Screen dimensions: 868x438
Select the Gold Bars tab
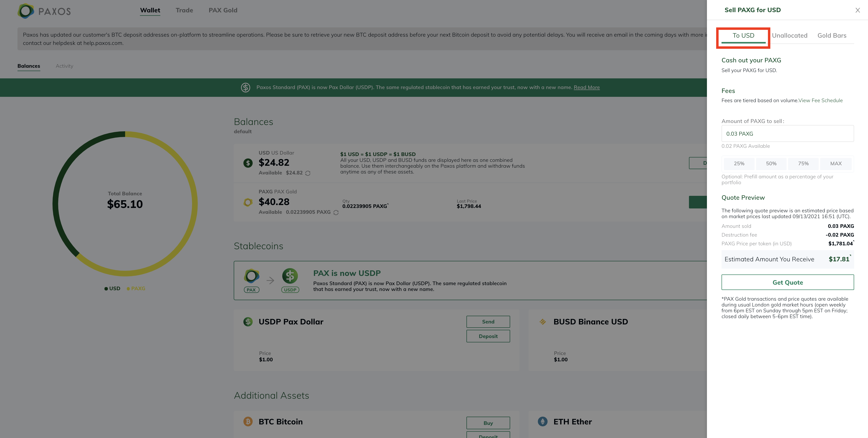pos(832,36)
